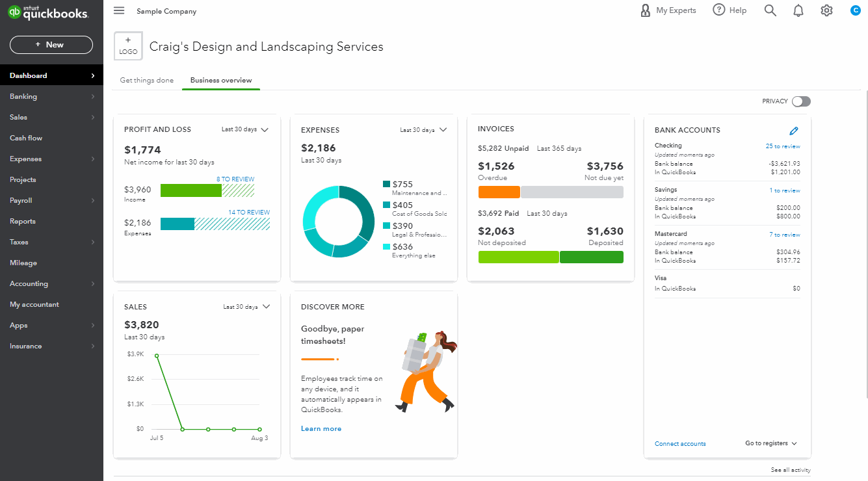
Task: Open Savings 1 to review link
Action: click(x=785, y=190)
